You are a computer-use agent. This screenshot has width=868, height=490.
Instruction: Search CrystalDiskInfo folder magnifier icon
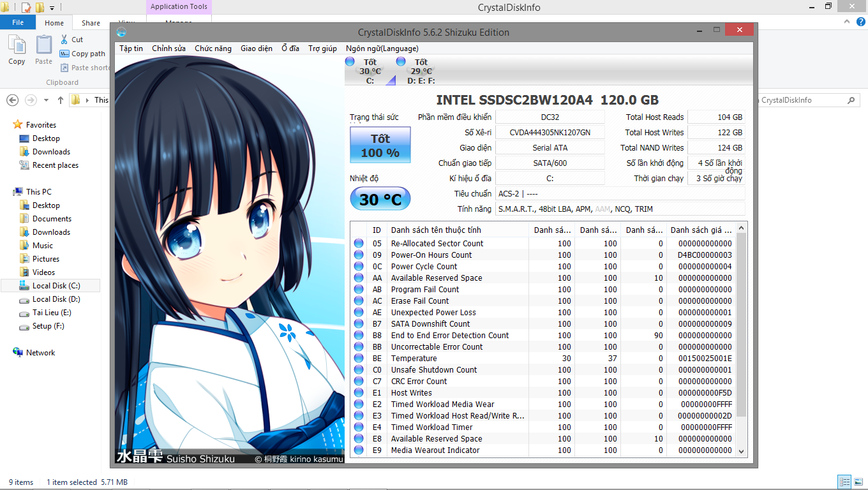pyautogui.click(x=851, y=100)
